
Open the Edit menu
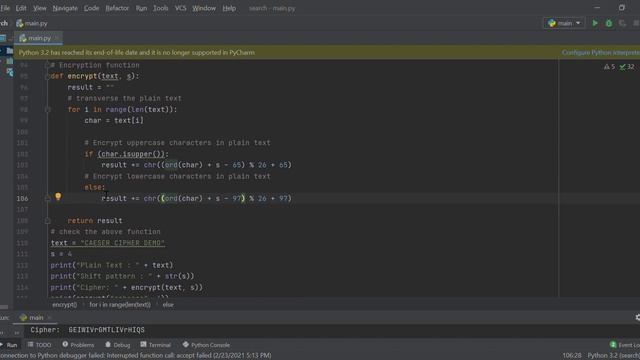[x=21, y=8]
